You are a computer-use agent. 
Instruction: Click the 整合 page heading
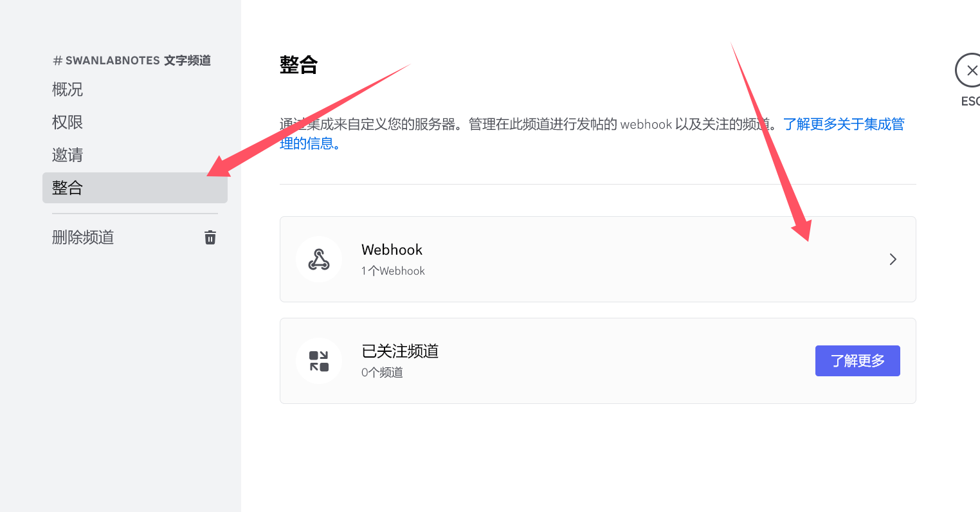coord(298,65)
